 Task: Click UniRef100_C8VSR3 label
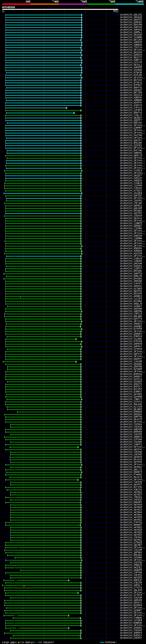[131, 201]
